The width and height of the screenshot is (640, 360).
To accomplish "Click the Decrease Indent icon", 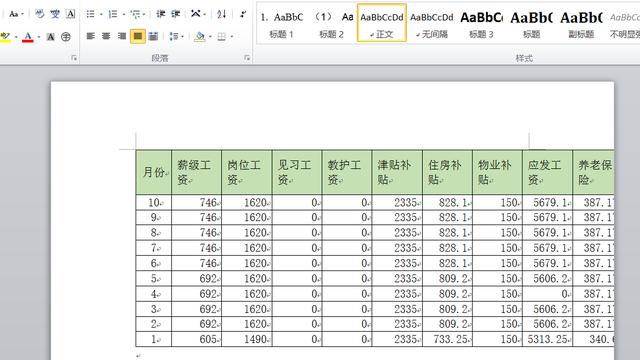I will tap(161, 14).
